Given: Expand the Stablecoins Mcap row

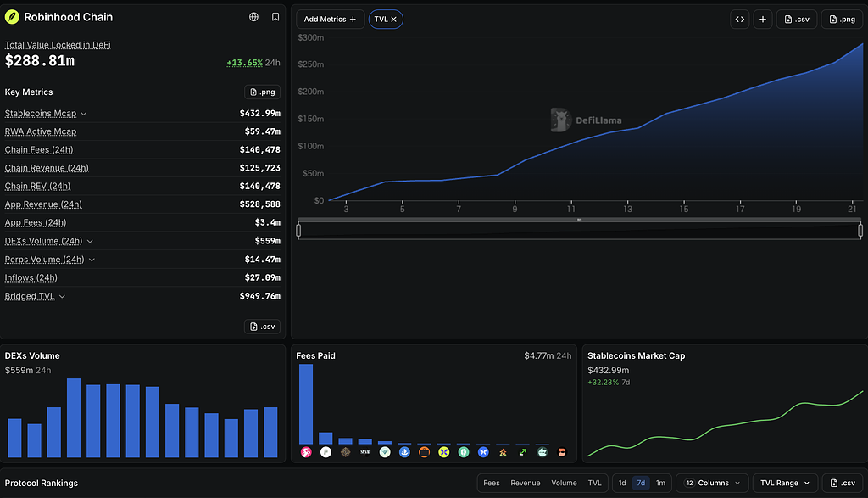Looking at the screenshot, I should [84, 114].
